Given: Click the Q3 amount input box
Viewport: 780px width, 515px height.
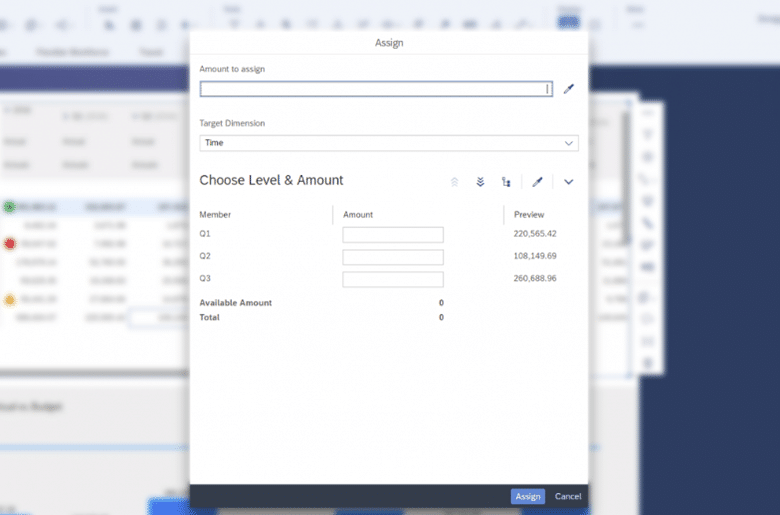Looking at the screenshot, I should pyautogui.click(x=393, y=280).
